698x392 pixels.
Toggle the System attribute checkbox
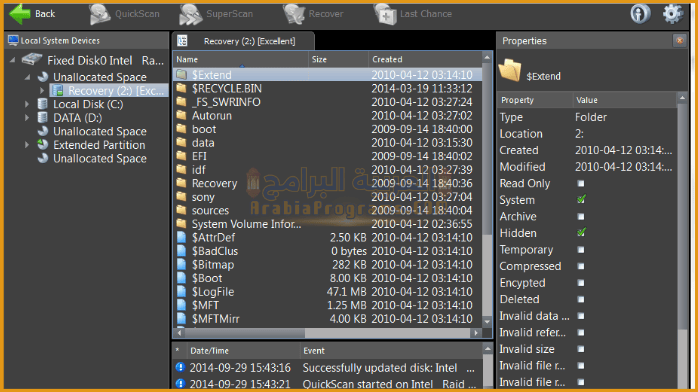(x=581, y=200)
